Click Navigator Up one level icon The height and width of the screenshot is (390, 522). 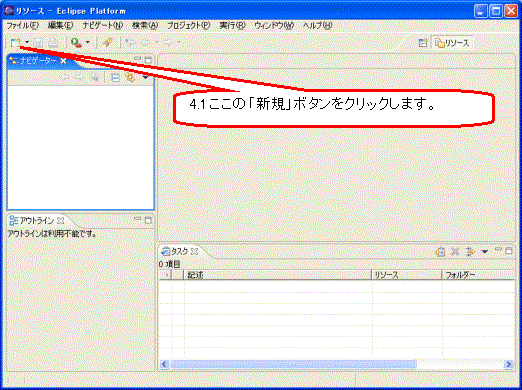click(95, 78)
